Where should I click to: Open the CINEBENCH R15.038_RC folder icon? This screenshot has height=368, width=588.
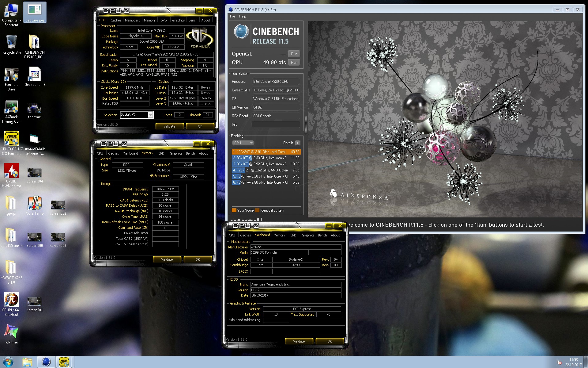(35, 47)
